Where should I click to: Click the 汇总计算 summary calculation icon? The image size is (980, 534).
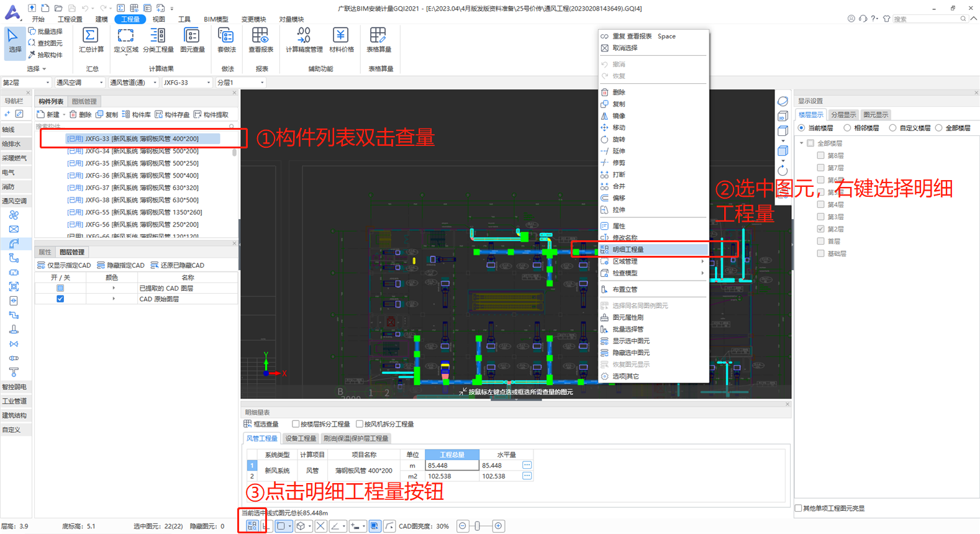click(x=91, y=40)
